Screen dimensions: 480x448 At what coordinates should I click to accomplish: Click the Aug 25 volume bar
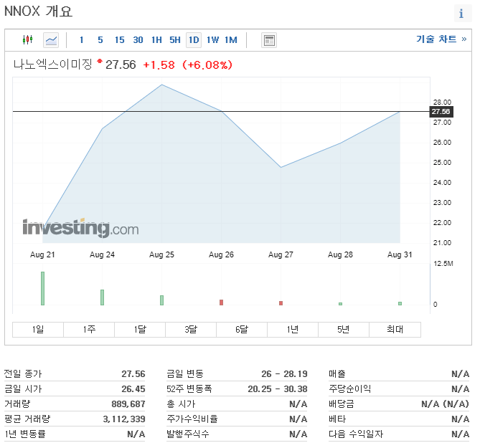tap(161, 300)
